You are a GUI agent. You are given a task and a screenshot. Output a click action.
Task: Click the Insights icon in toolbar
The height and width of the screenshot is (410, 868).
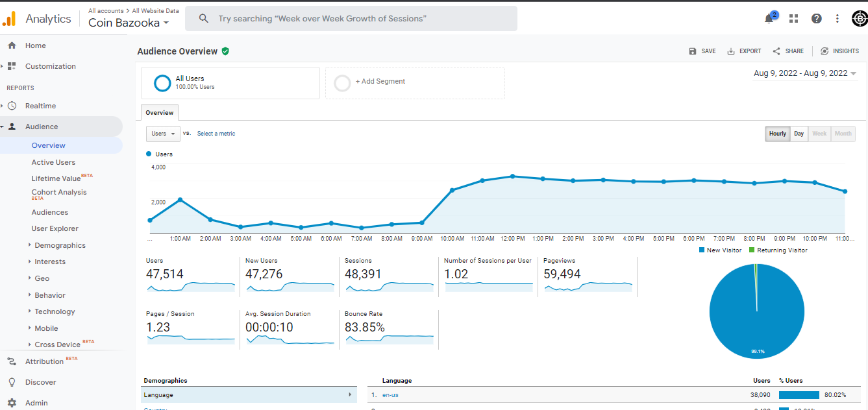(x=825, y=51)
